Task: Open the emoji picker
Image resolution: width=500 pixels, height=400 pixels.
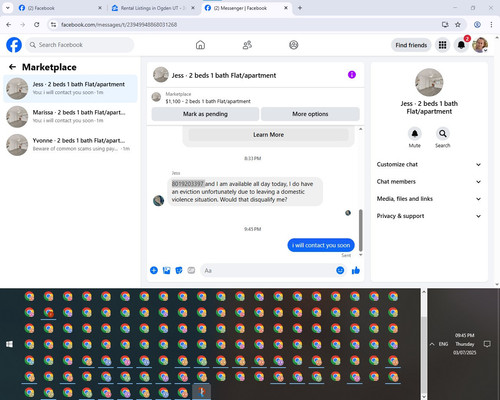Action: [340, 270]
